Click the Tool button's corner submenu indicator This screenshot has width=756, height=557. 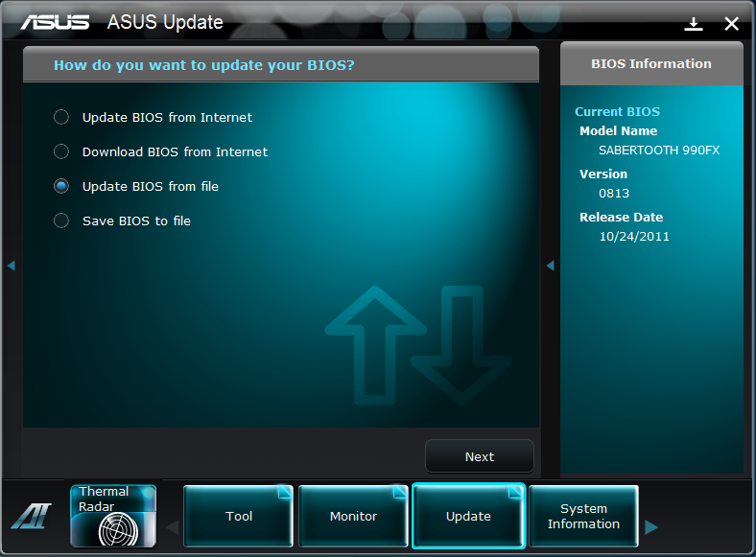tap(285, 492)
